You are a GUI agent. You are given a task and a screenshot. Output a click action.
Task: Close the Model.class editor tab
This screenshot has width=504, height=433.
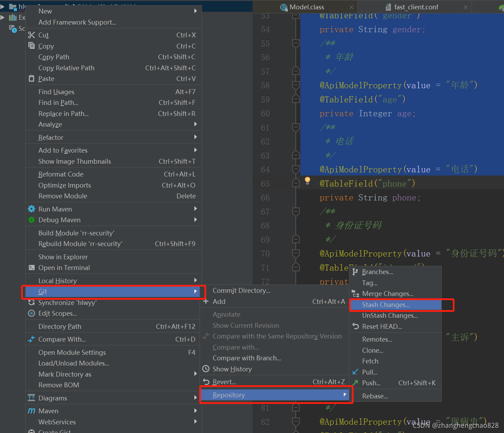point(351,7)
